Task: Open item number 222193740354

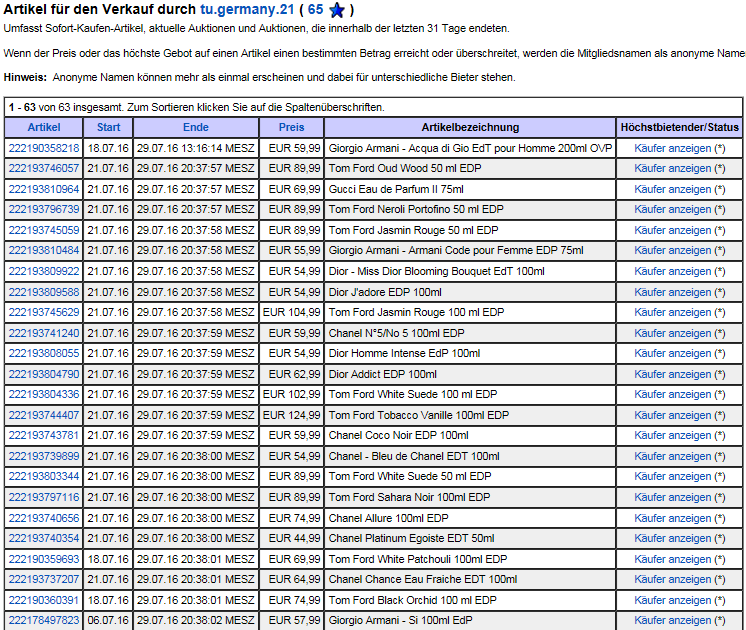Action: tap(44, 537)
